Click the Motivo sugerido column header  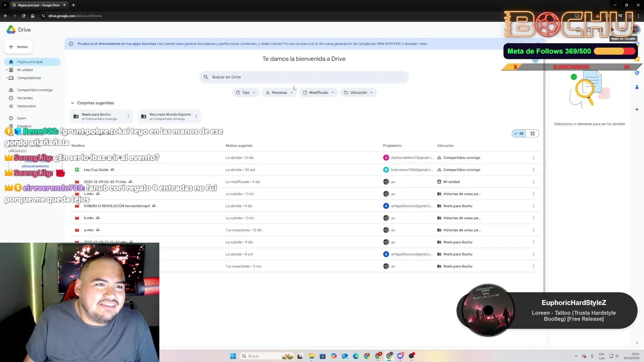(239, 146)
